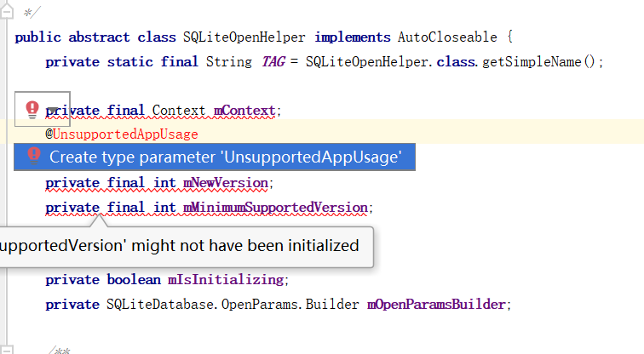
Task: Click AutoCloseable interface name
Action: 447,37
